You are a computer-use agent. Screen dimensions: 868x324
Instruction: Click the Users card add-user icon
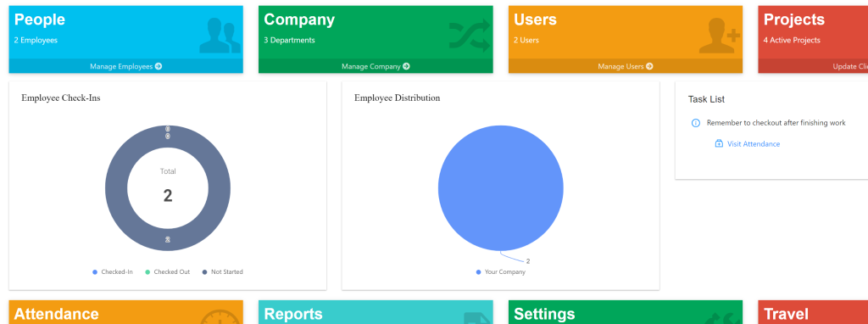[x=719, y=36]
